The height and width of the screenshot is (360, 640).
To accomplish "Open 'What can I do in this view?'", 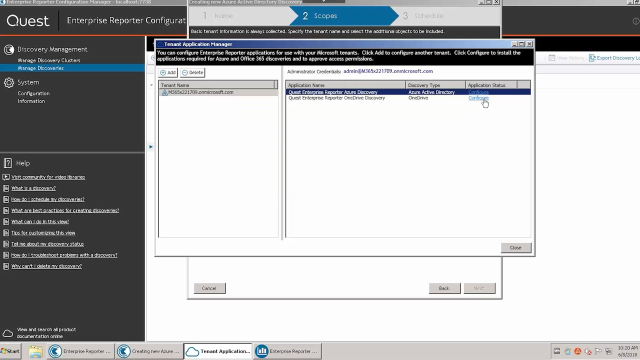I will [40, 222].
